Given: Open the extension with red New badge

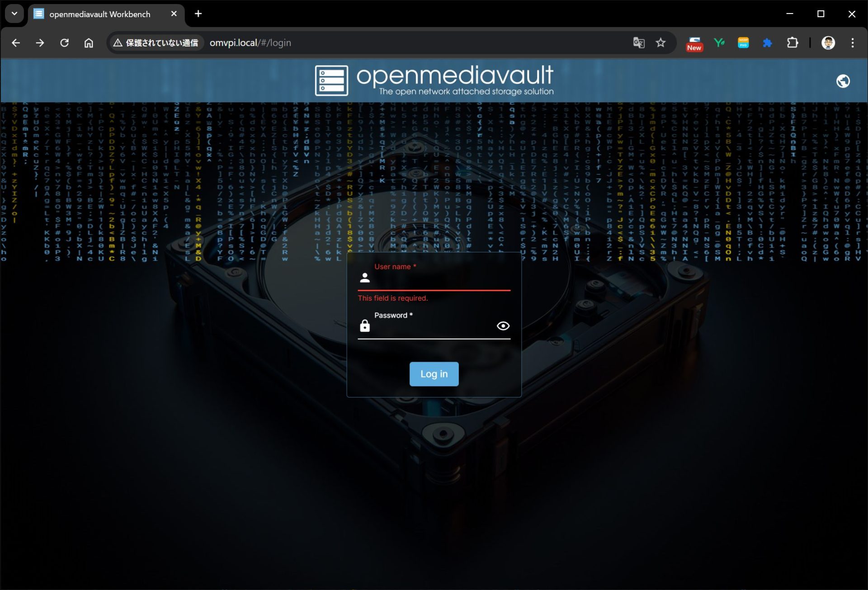Looking at the screenshot, I should (x=694, y=44).
